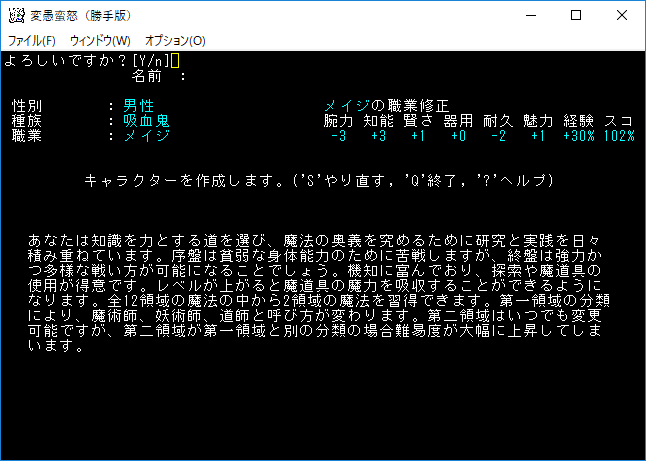646x461 pixels.
Task: Open the オプション(O) menu
Action: coord(175,41)
